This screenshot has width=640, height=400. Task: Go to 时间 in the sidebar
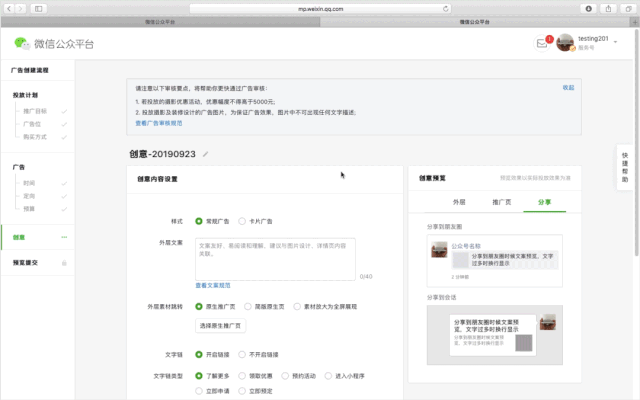point(29,183)
